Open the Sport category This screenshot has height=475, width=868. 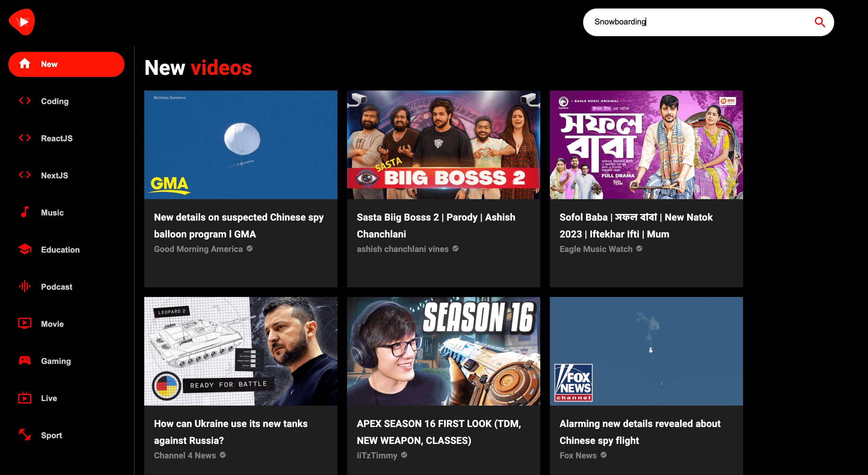(66, 435)
